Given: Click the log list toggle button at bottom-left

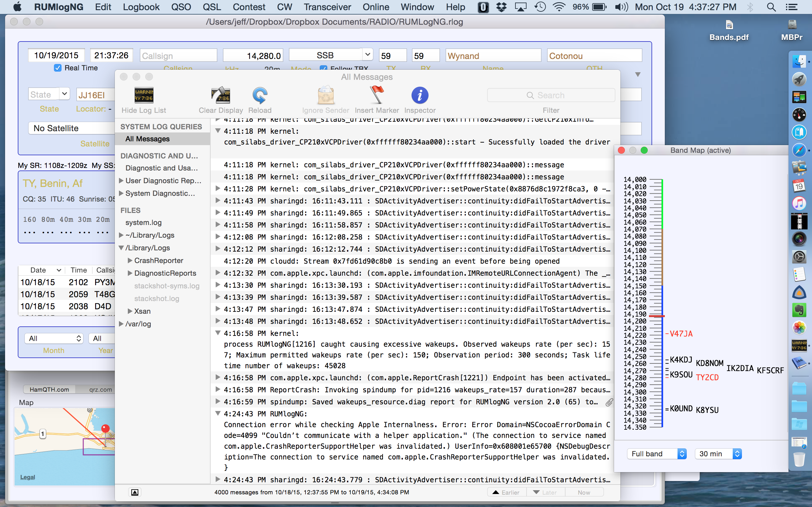Looking at the screenshot, I should [x=134, y=492].
